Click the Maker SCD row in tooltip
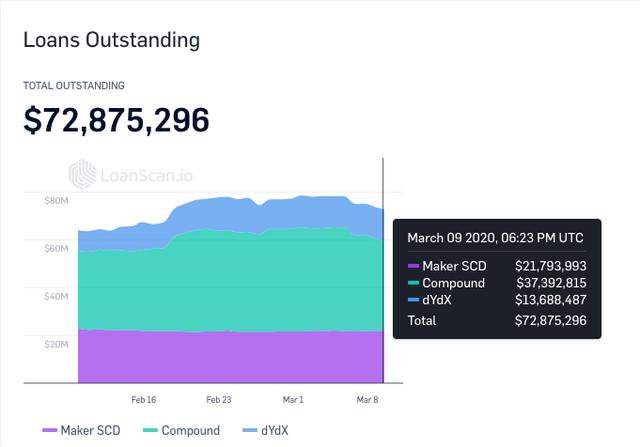 tap(497, 266)
